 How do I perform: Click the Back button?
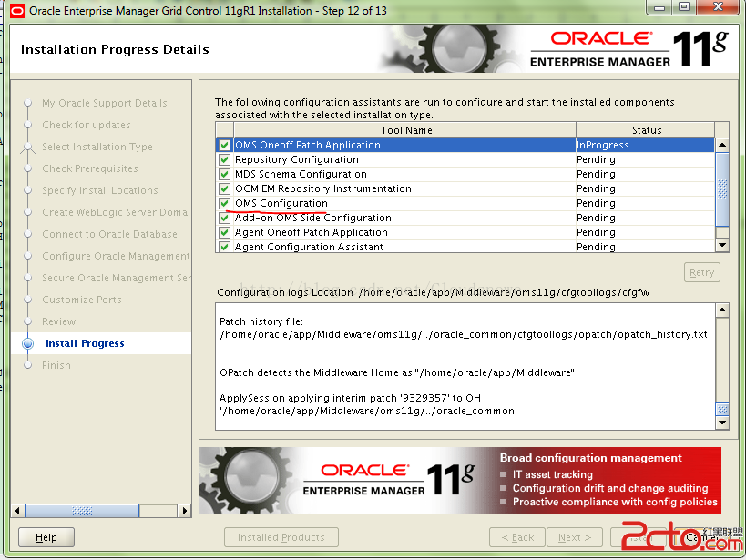pos(517,537)
